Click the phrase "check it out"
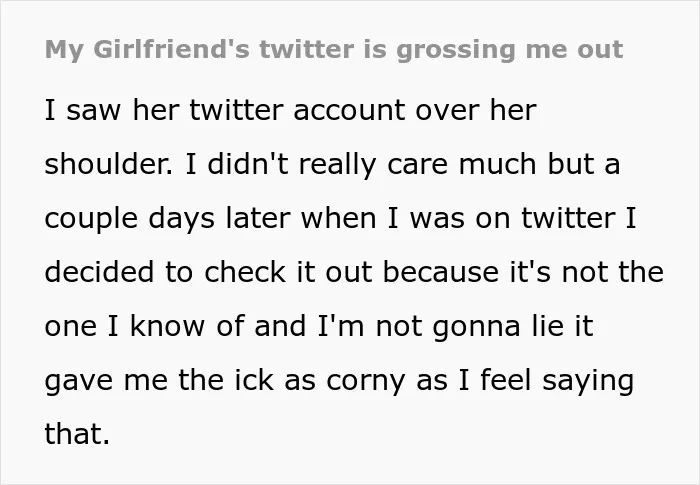This screenshot has height=485, width=700. (288, 272)
